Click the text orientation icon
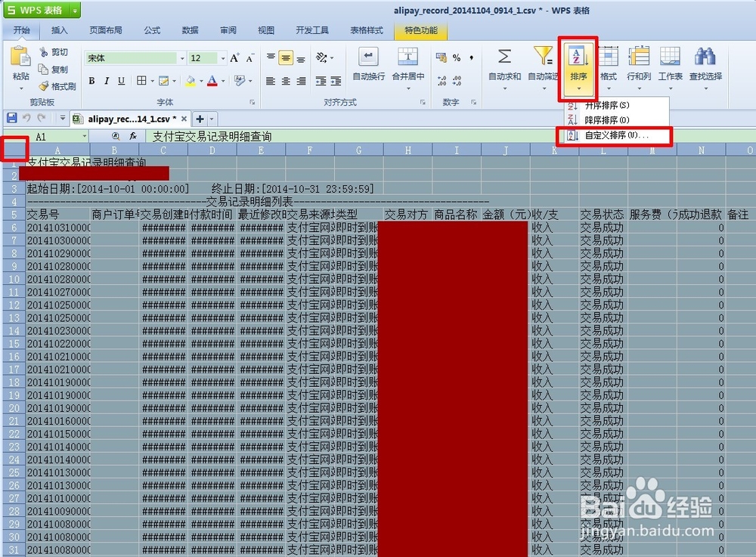This screenshot has height=557, width=756. pos(321,58)
